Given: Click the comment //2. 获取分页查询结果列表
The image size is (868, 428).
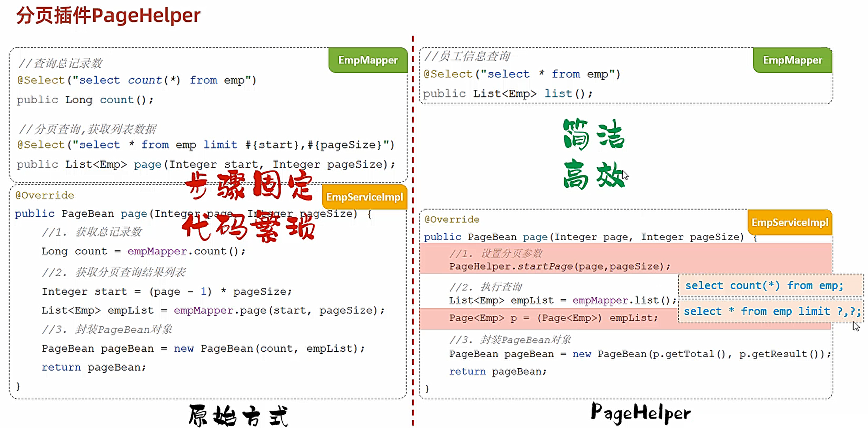Looking at the screenshot, I should (114, 272).
